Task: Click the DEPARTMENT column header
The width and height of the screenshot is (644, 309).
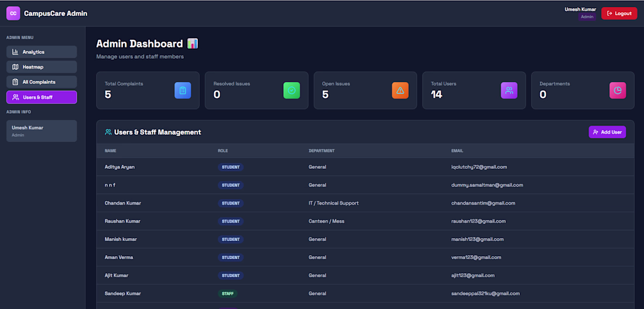Action: point(321,151)
